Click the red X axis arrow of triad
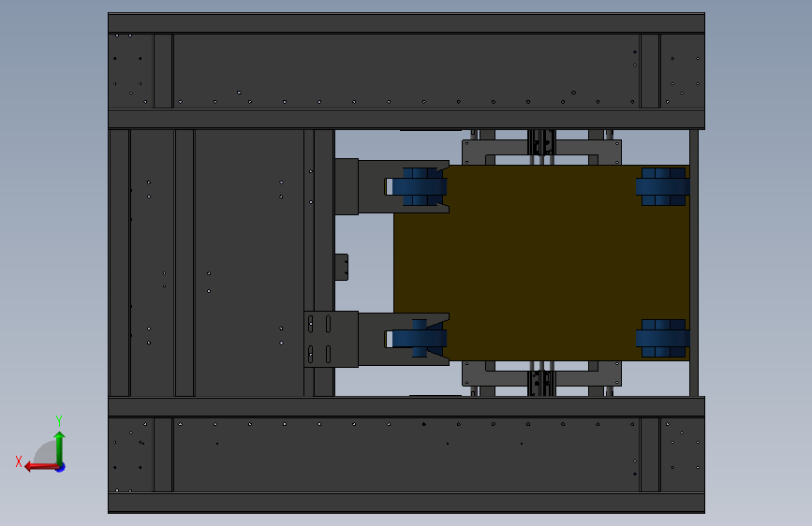Screen dimensions: 812x526 40,467
